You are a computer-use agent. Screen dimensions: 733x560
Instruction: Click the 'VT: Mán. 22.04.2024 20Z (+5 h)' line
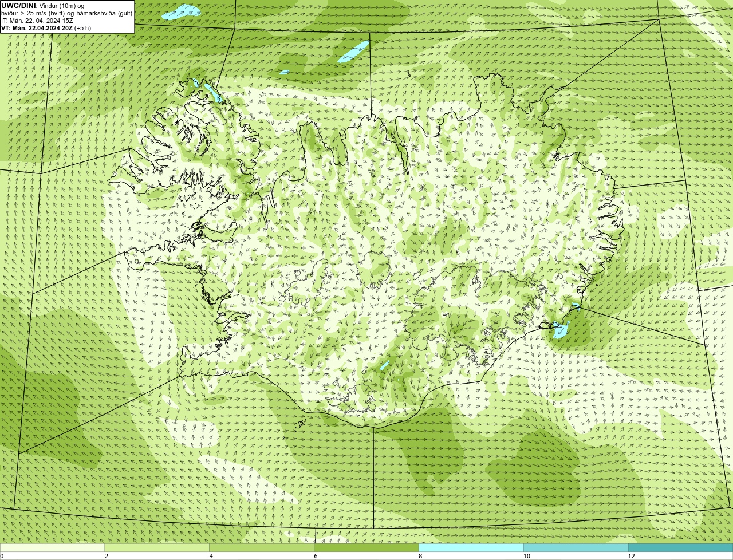(x=46, y=28)
